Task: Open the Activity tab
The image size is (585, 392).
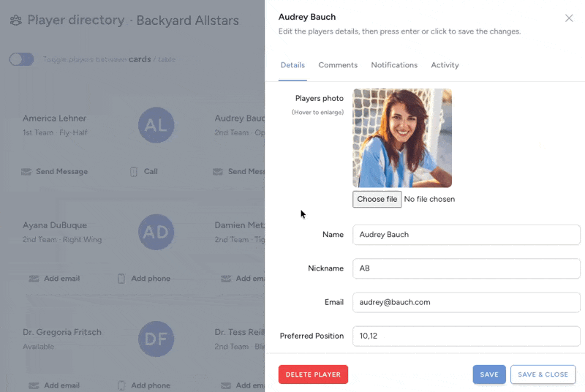Action: [x=445, y=65]
